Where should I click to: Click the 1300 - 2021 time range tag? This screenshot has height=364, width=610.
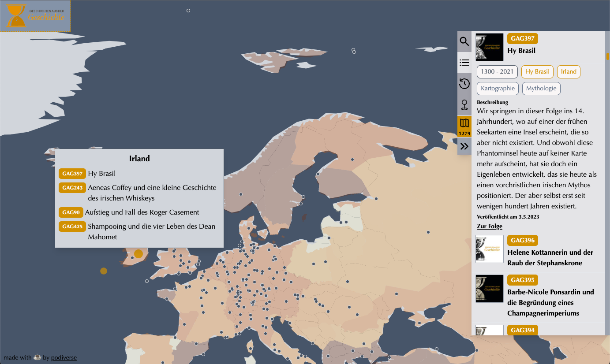coord(497,72)
